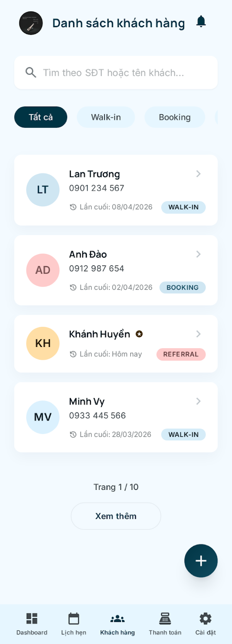Open Anh Đào's chevron arrow
Screen dimensions: 232x644
pos(198,254)
